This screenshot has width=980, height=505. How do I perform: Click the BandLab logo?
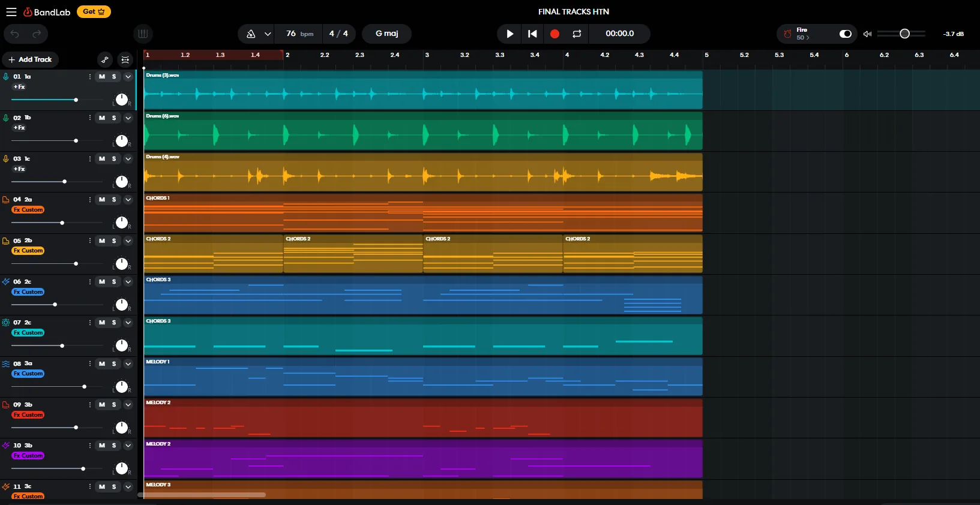point(47,12)
